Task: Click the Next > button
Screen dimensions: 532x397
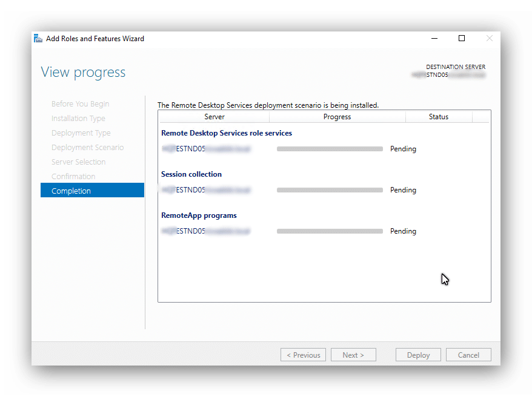Action: [353, 355]
